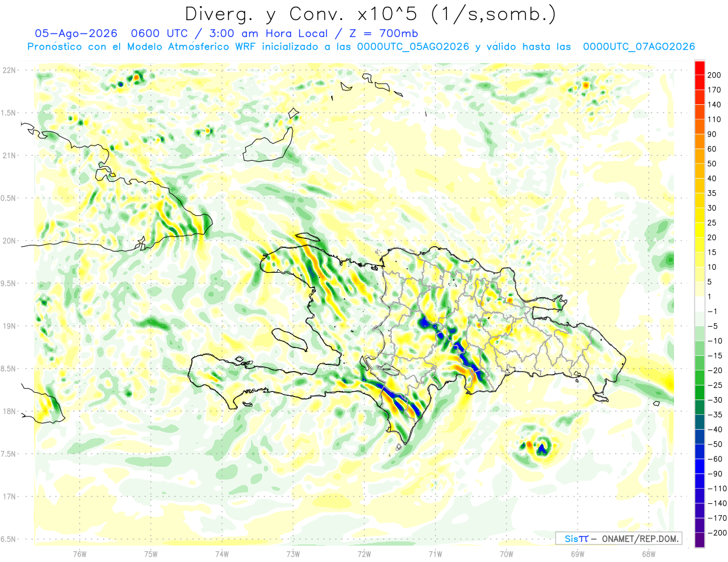Click the "69W" longitude label

(x=578, y=554)
